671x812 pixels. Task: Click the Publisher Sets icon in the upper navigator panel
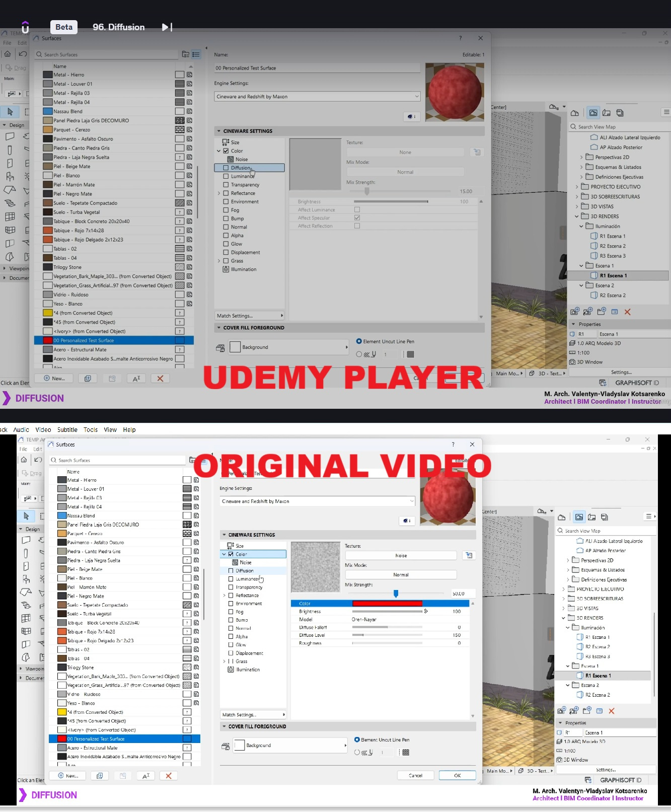tap(620, 113)
